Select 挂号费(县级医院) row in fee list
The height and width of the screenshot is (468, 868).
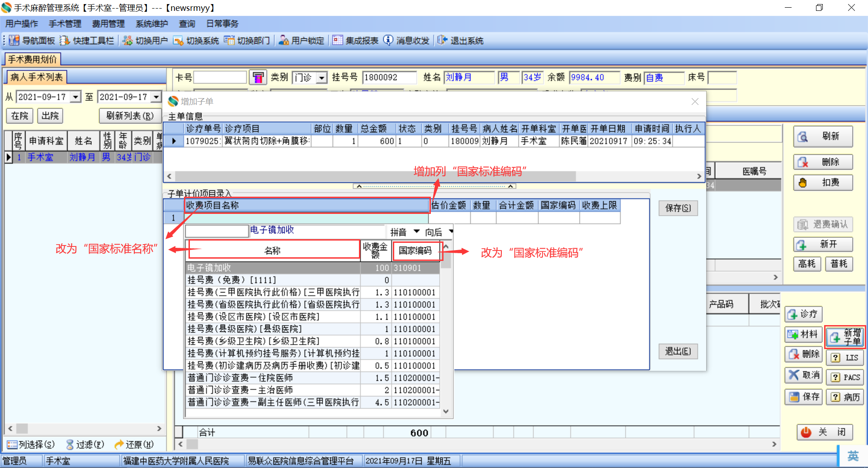312,329
